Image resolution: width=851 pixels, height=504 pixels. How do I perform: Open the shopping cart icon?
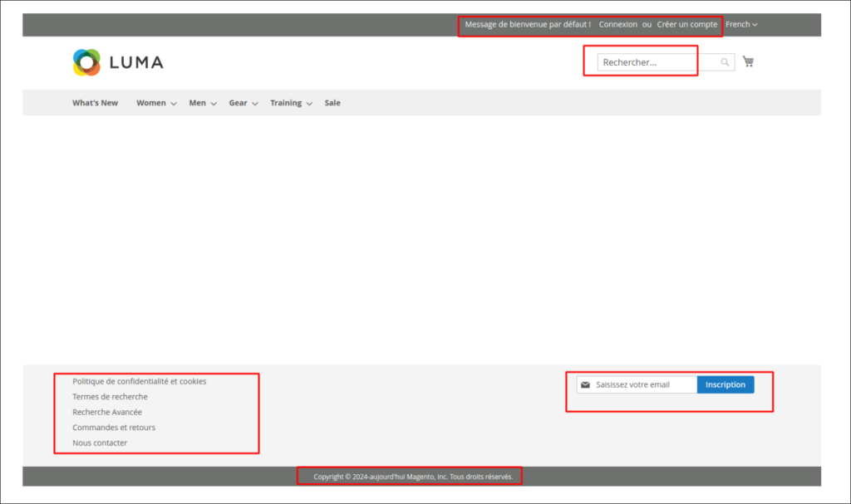pyautogui.click(x=748, y=61)
